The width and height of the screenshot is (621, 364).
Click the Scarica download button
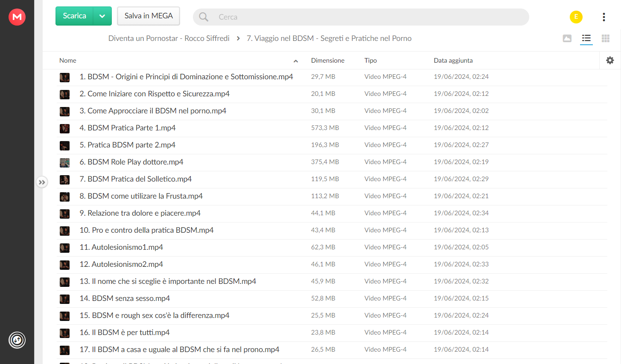tap(75, 16)
